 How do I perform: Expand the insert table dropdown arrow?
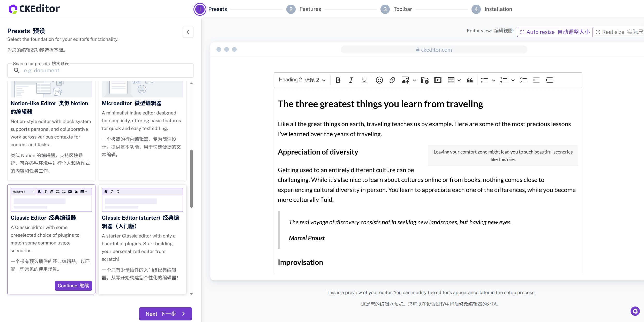click(459, 80)
